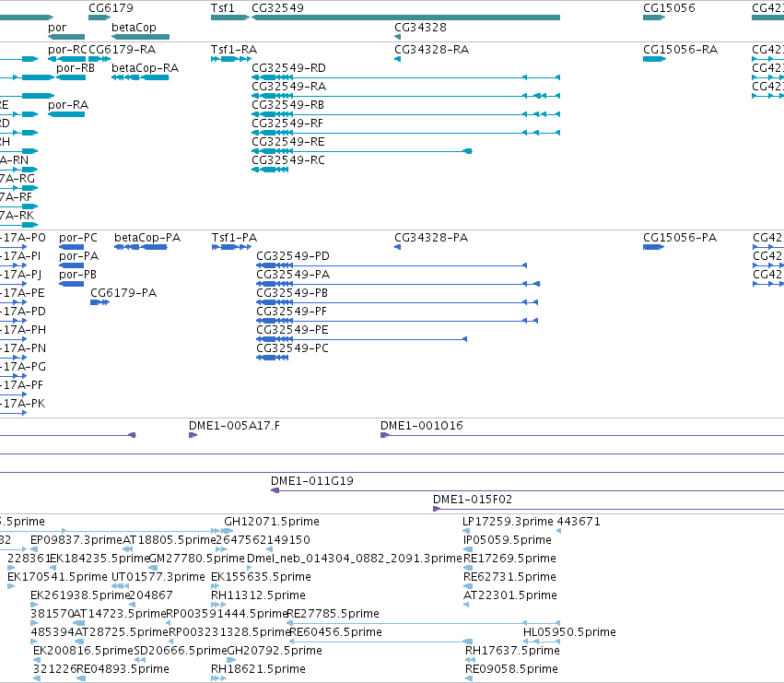Viewport: 784px width, 683px height.
Task: Click the Tsf1-PA protein label
Action: [234, 238]
